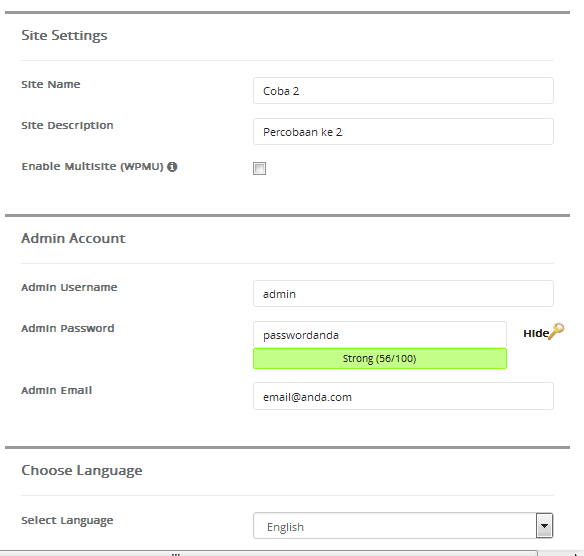Select the English language combo box

click(403, 525)
